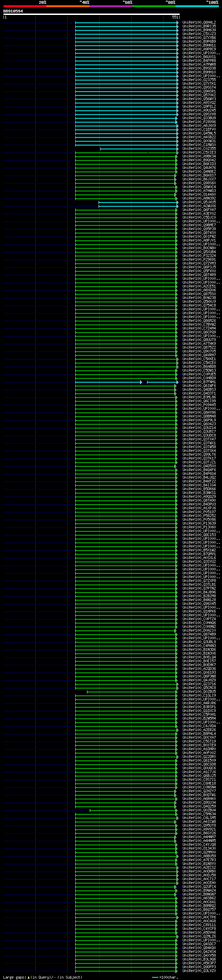Click hit label UniRef100_A0DRB0
The width and height of the screenshot is (222, 980).
[x=199, y=871]
